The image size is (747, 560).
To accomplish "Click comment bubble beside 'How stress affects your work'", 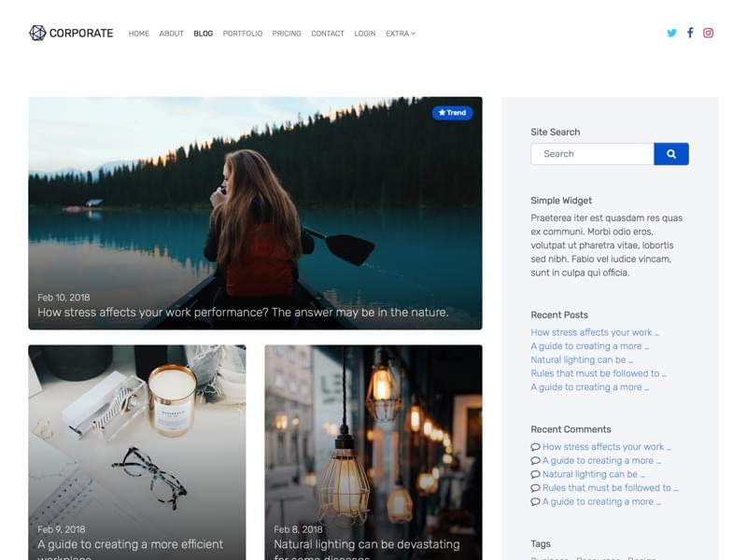I will click(535, 447).
